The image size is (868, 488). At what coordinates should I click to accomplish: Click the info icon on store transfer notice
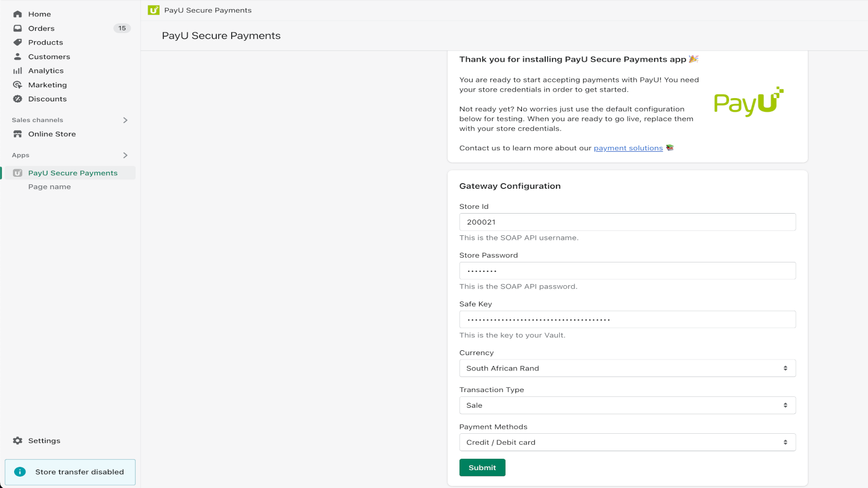point(20,472)
